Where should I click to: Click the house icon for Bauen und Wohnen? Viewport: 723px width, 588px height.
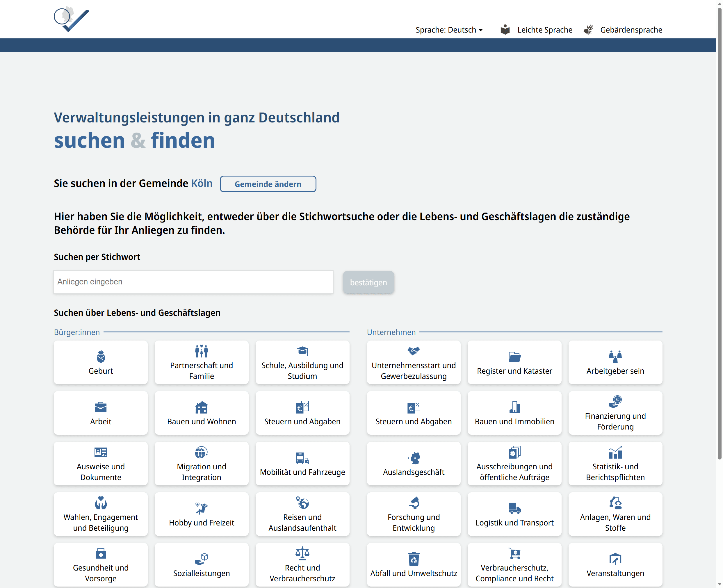(x=201, y=407)
